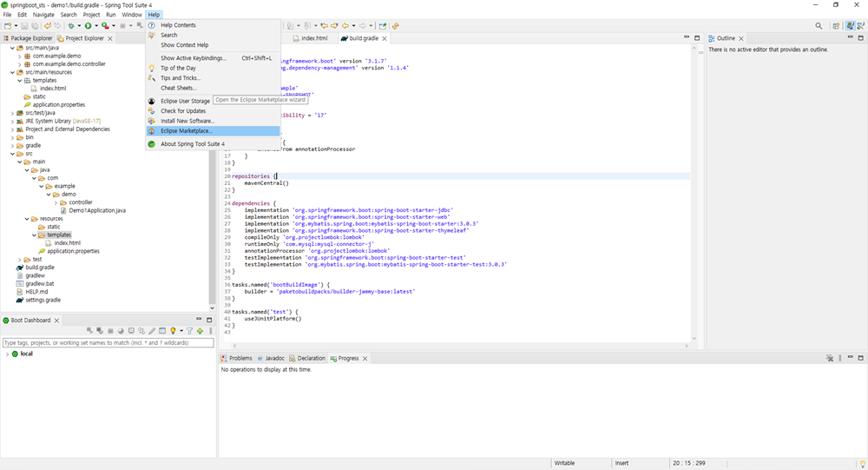Expand the gradle folder node

tap(12, 145)
